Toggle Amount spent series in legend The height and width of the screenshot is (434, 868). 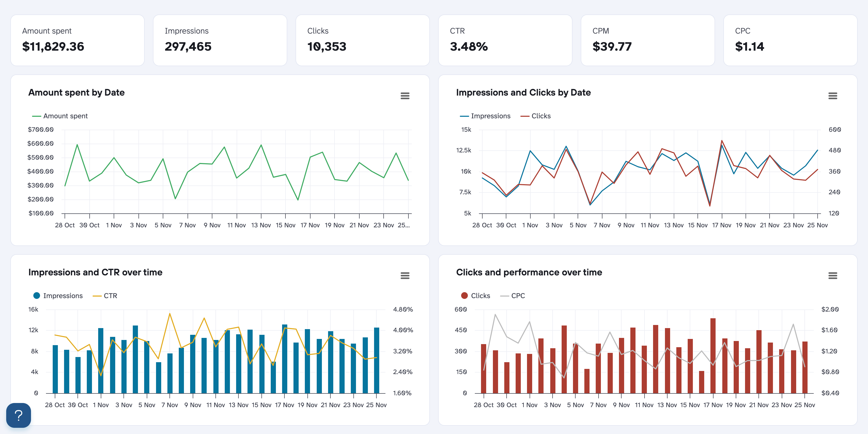click(65, 116)
